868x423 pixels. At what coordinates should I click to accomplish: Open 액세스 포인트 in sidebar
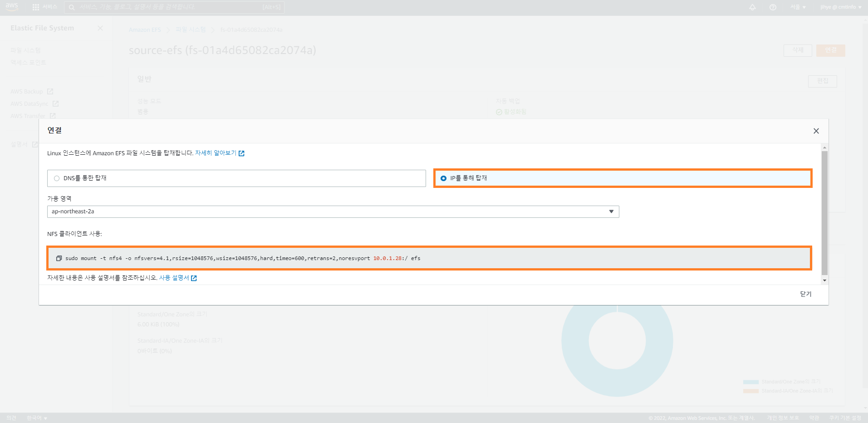(28, 63)
